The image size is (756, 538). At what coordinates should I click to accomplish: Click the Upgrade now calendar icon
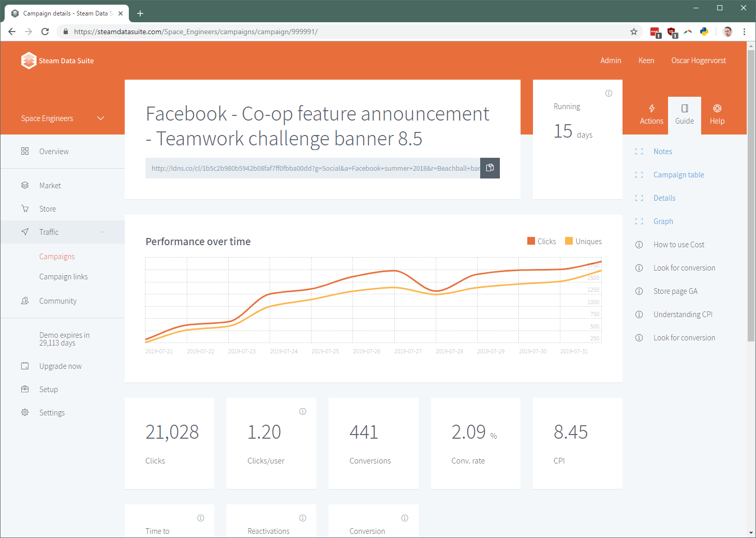[x=25, y=366]
